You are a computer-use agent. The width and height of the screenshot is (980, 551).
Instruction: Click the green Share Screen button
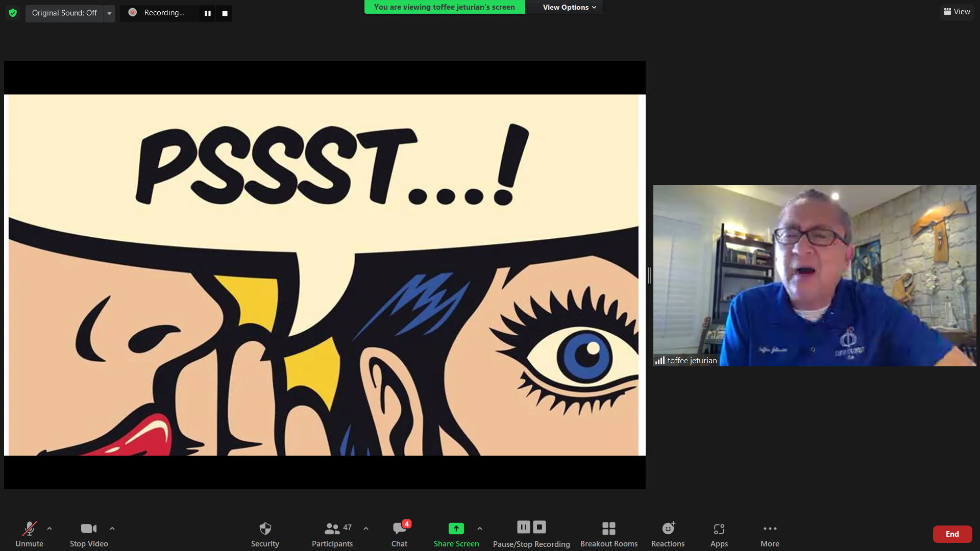456,534
